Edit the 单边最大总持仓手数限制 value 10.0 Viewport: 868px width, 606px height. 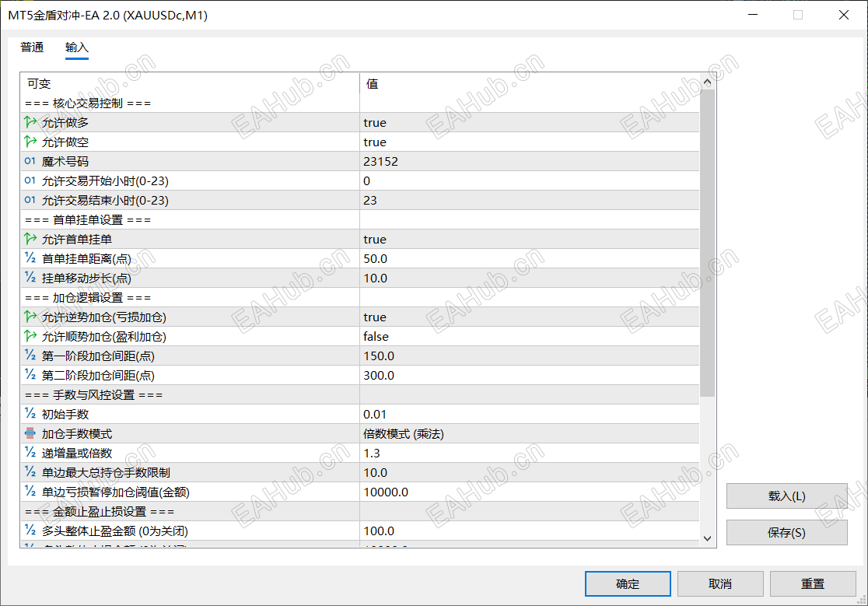click(x=529, y=473)
